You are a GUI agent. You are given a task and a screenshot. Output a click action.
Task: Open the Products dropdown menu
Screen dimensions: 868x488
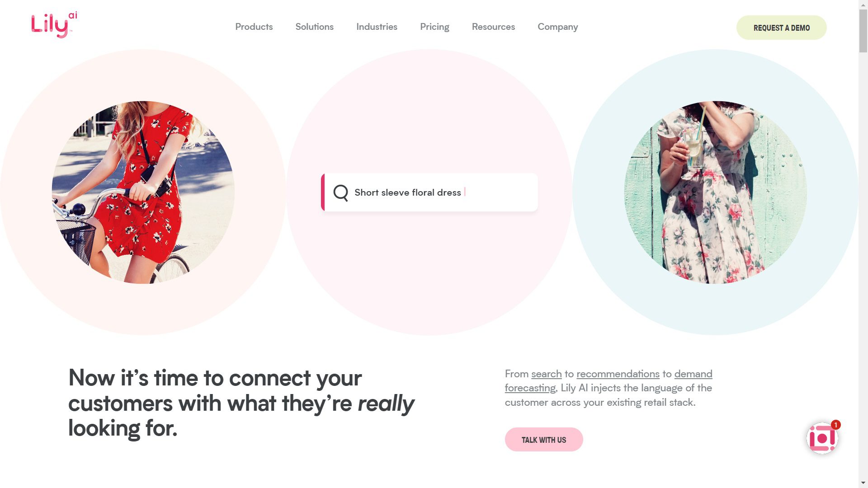[x=254, y=27]
